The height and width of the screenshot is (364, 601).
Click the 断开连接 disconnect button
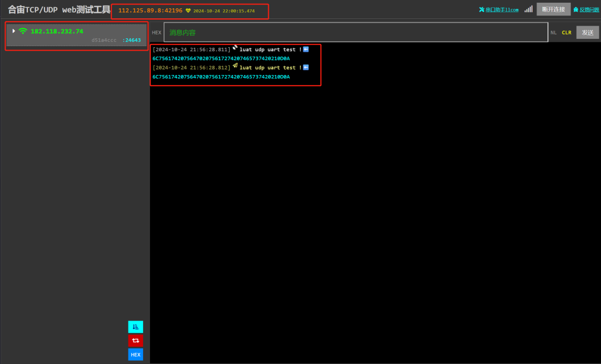coord(554,9)
